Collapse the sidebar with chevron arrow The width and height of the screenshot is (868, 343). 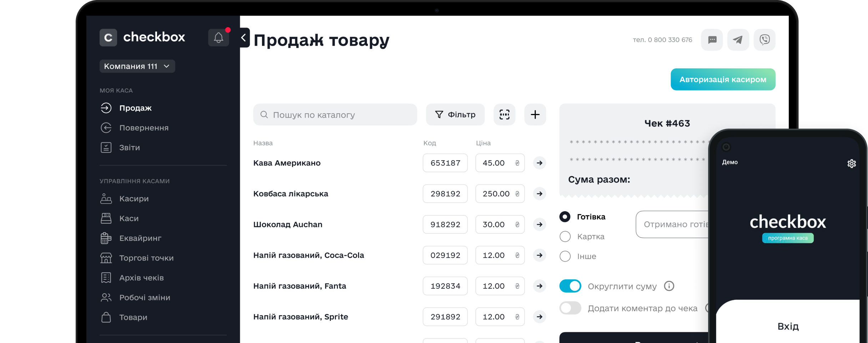[x=244, y=38]
